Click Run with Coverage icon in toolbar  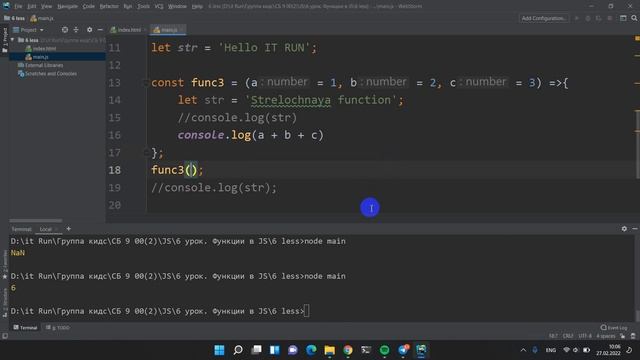[598, 18]
